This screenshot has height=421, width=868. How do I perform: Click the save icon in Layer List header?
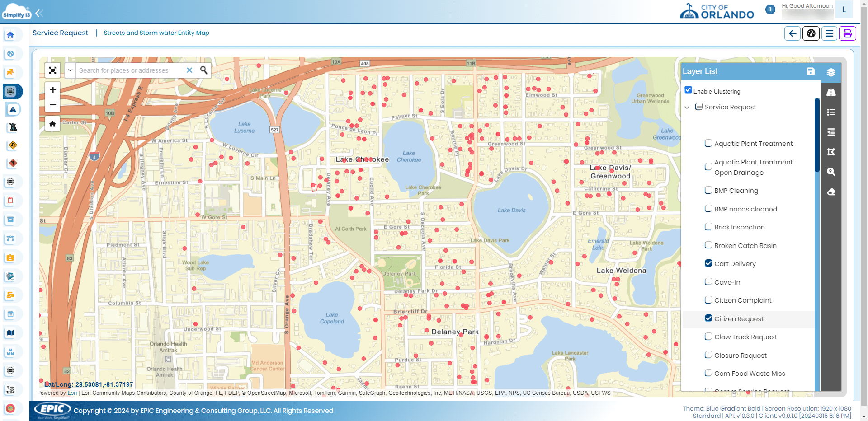(811, 71)
